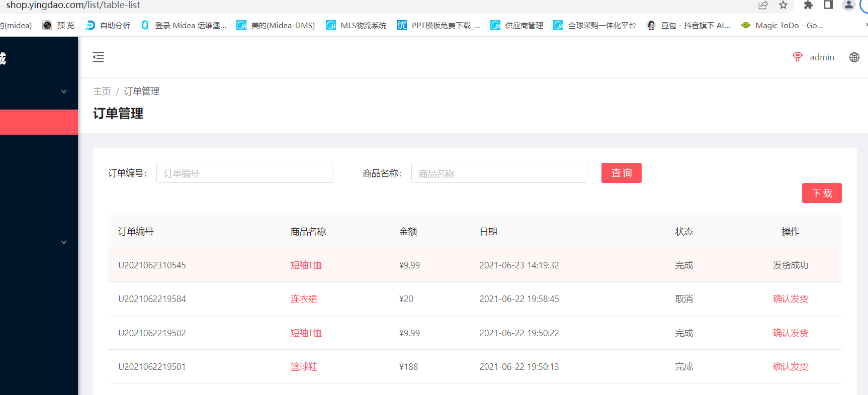Screen dimensions: 868x395
Task: Open the Magic ToDo bookmark
Action: point(782,25)
